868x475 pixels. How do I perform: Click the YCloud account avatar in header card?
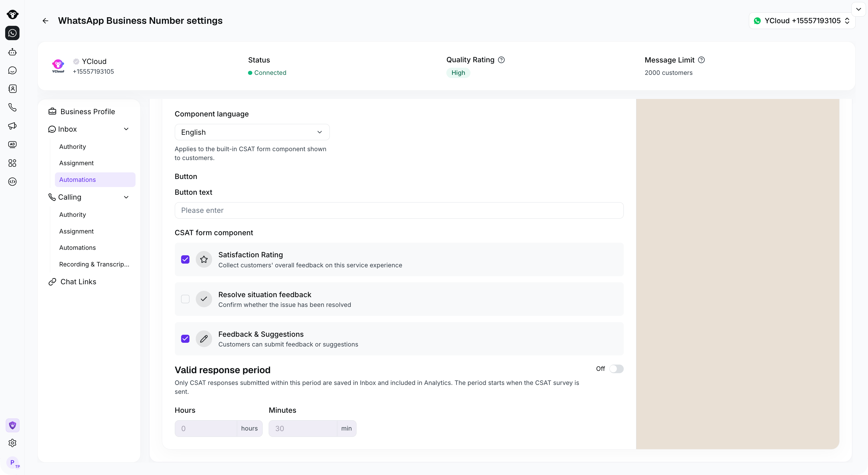coord(58,66)
